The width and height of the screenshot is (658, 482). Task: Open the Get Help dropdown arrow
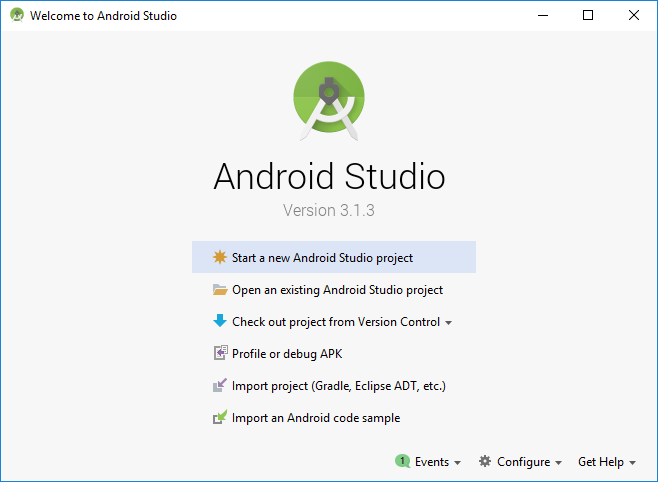tap(632, 463)
